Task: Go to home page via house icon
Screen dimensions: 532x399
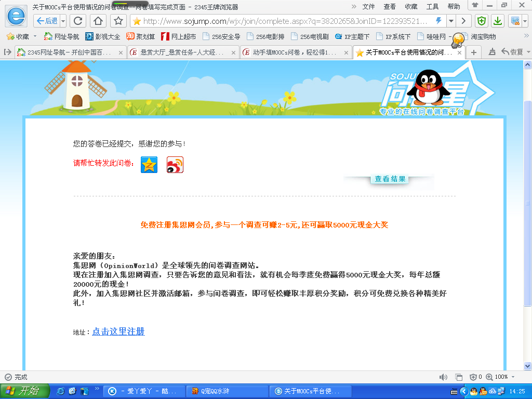Action: point(98,21)
